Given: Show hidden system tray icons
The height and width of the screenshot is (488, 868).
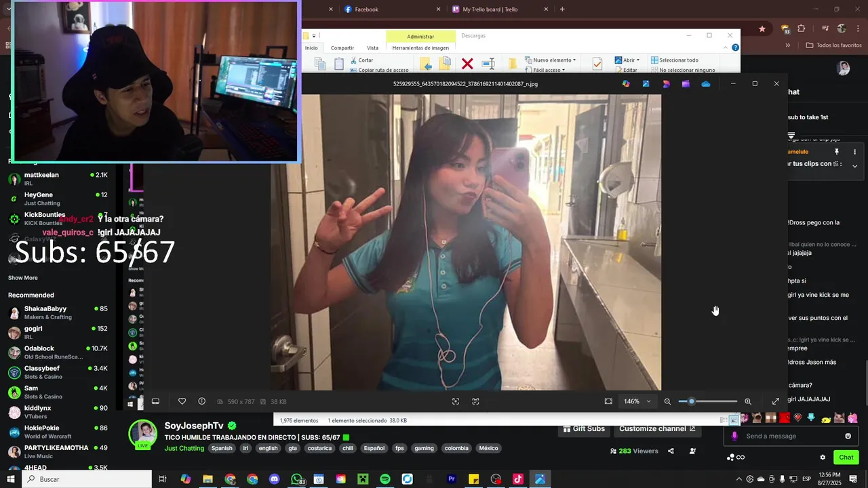Looking at the screenshot, I should [738, 479].
